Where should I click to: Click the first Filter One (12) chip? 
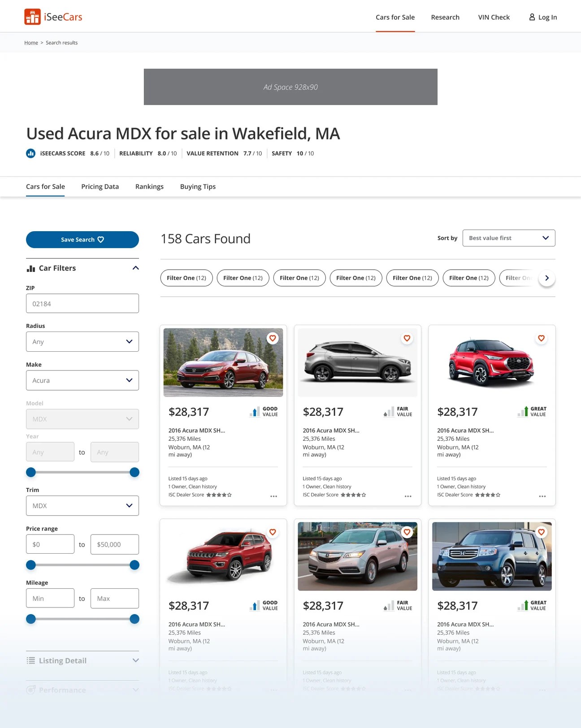(186, 278)
